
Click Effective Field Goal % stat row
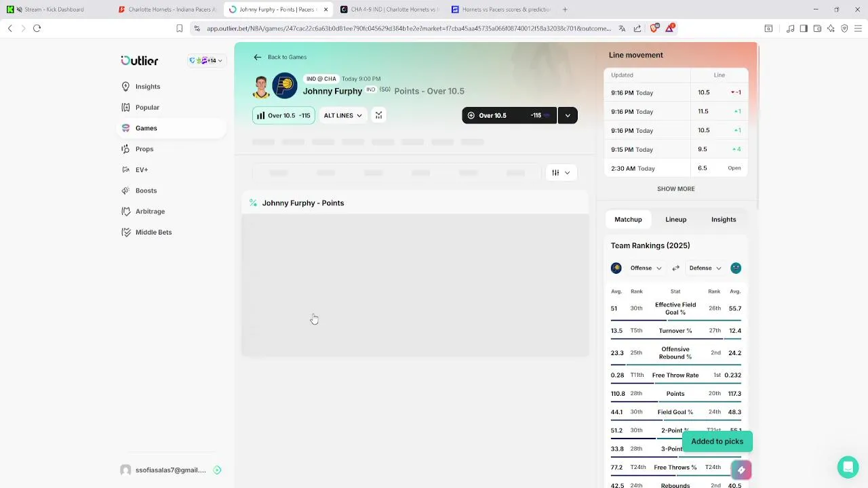click(x=675, y=308)
